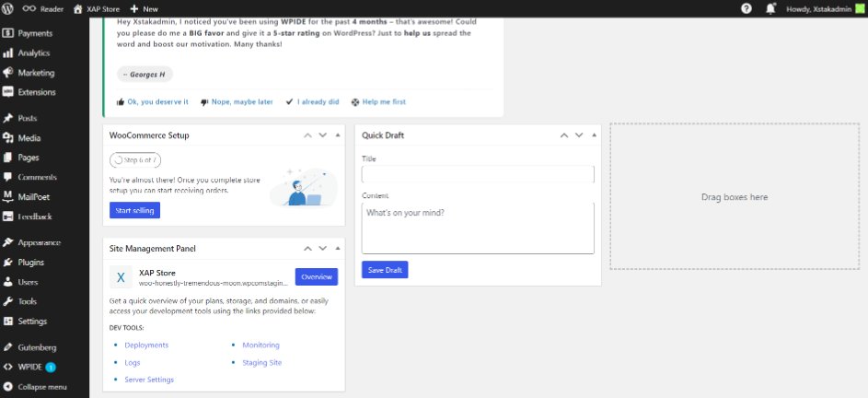Toggle the WooCommerce Setup panel closed
This screenshot has height=398, width=868.
pos(338,135)
